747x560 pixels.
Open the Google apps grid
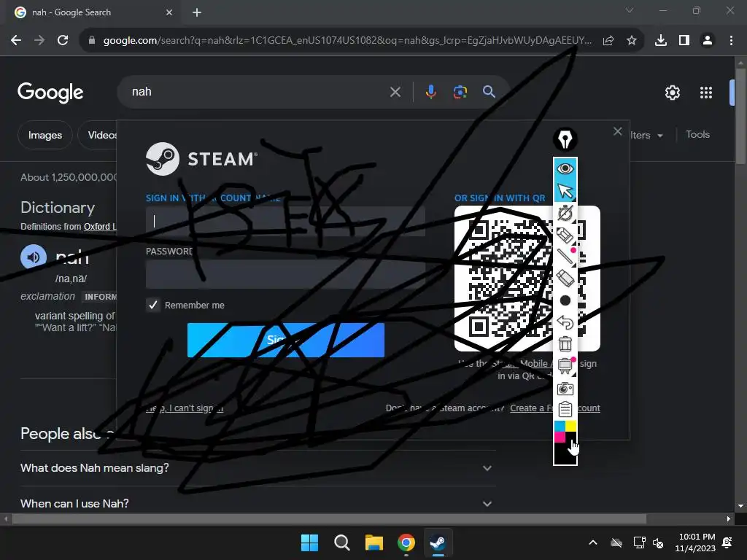coord(706,93)
